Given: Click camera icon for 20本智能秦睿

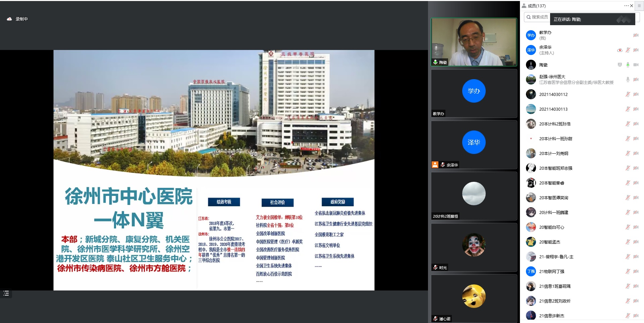Looking at the screenshot, I should coord(636,183).
